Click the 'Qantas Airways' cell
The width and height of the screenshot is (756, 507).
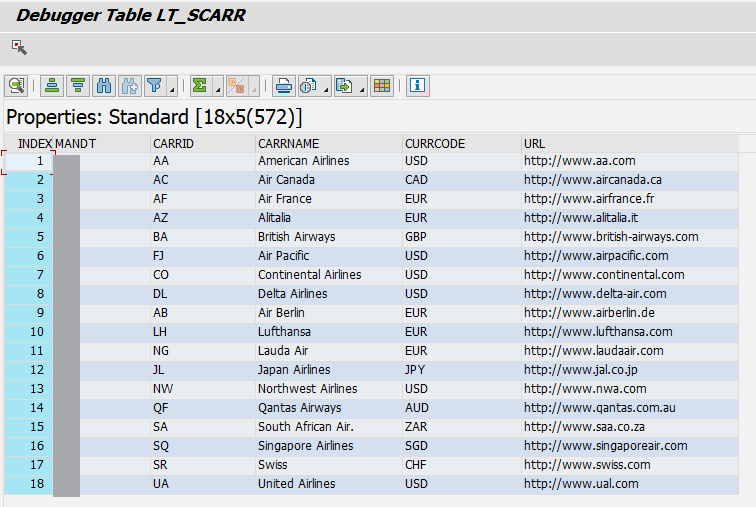pos(329,408)
